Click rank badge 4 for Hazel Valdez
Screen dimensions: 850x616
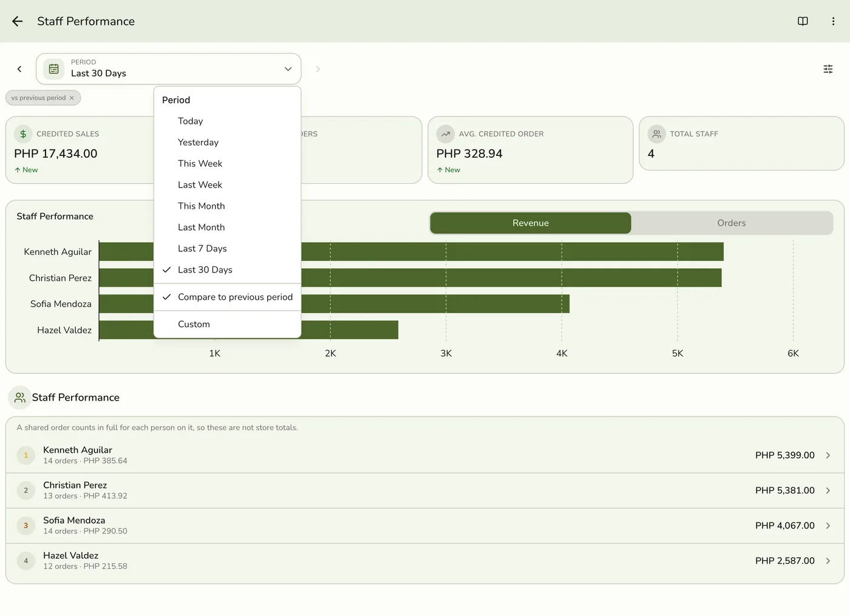26,561
